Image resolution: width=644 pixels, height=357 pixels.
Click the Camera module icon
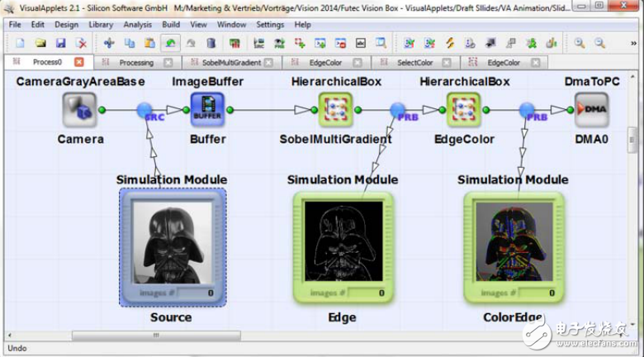pyautogui.click(x=80, y=110)
